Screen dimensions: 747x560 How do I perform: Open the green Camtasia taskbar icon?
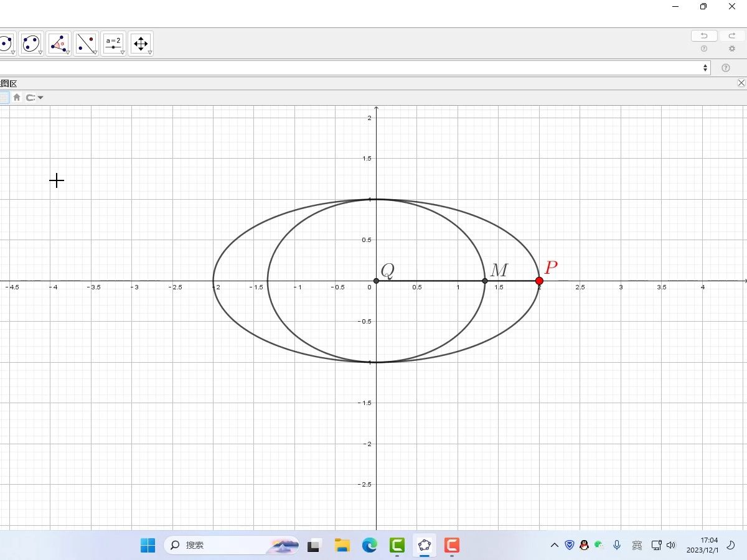(x=397, y=545)
